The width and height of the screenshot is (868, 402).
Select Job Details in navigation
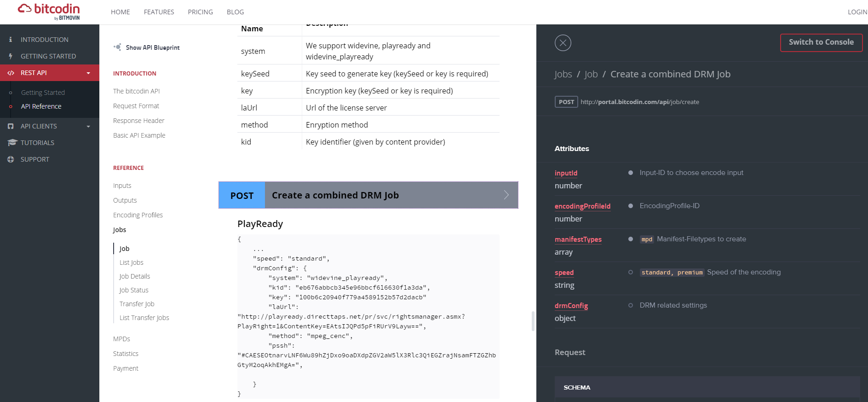click(x=135, y=276)
